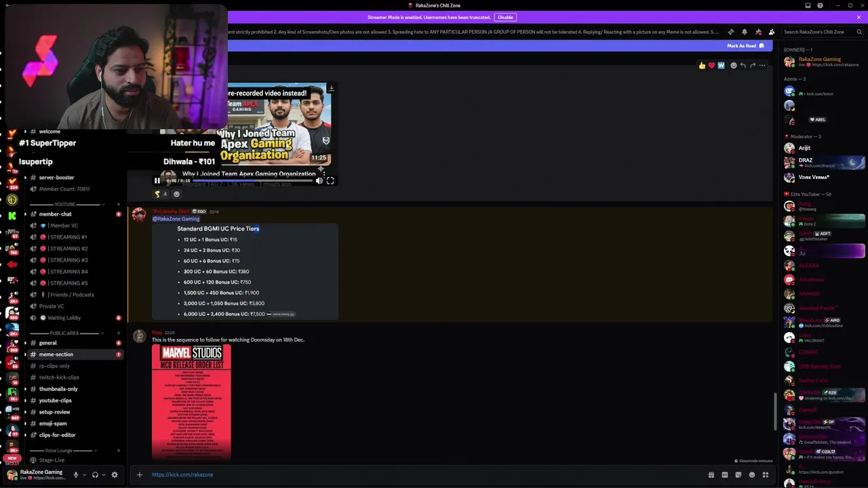This screenshot has width=868, height=488.
Task: Open the general channel
Action: [74, 343]
